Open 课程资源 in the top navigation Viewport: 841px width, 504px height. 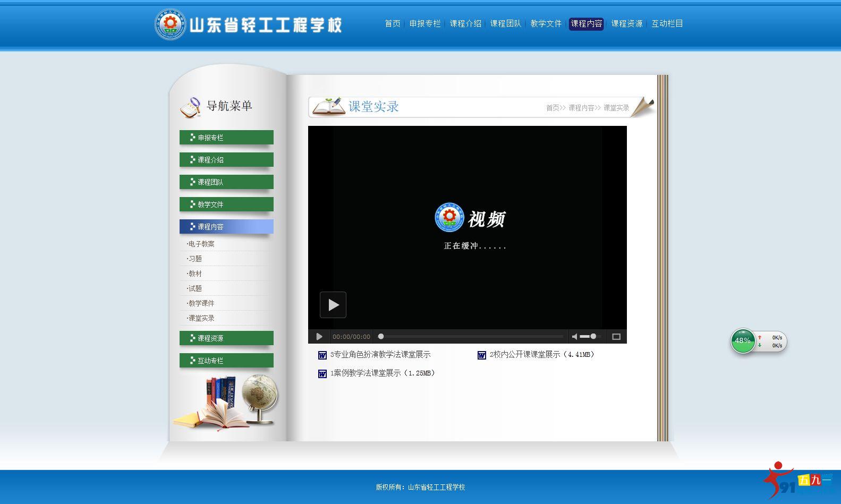tap(627, 24)
